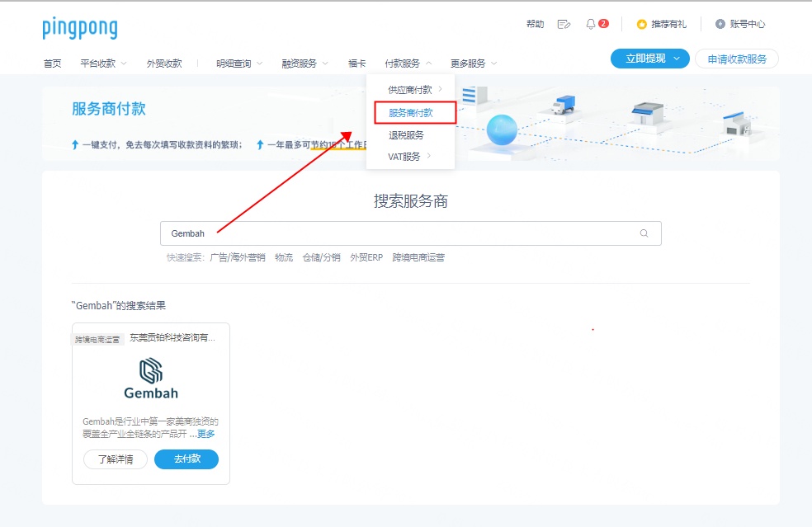Select 退税服务 menu item

pos(407,135)
